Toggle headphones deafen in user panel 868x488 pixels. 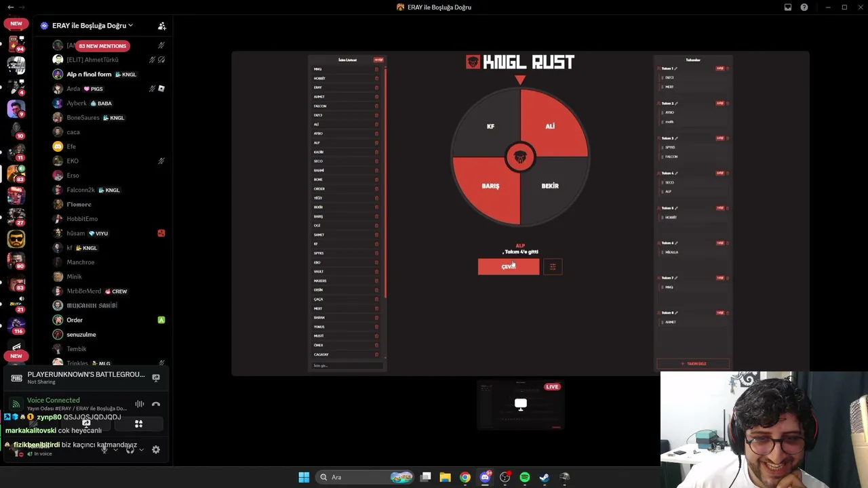(x=130, y=449)
